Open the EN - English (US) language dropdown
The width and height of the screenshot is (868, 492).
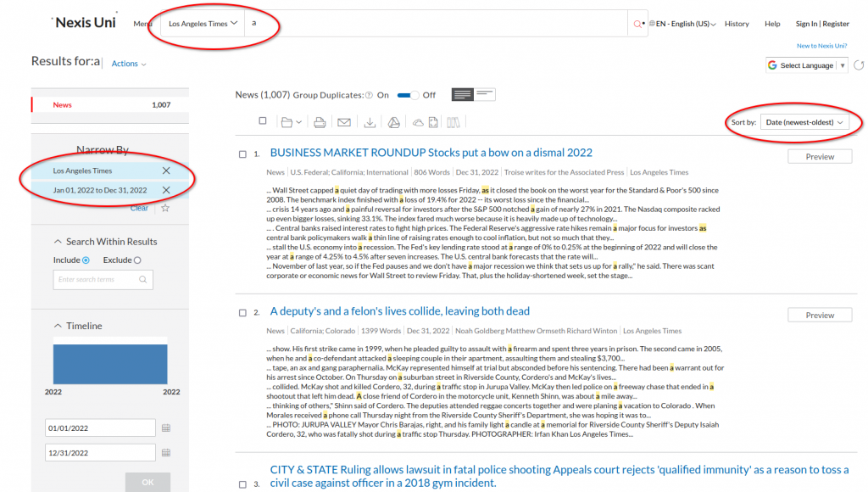[x=686, y=24]
